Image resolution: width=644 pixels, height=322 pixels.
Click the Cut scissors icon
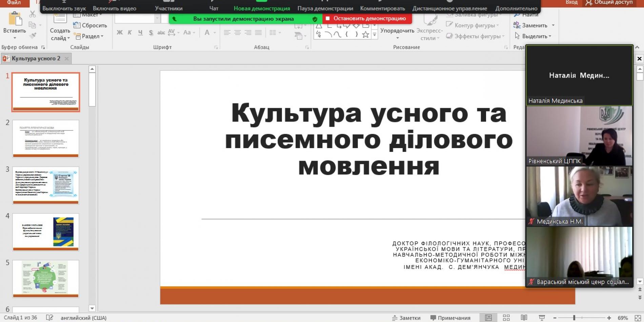33,14
